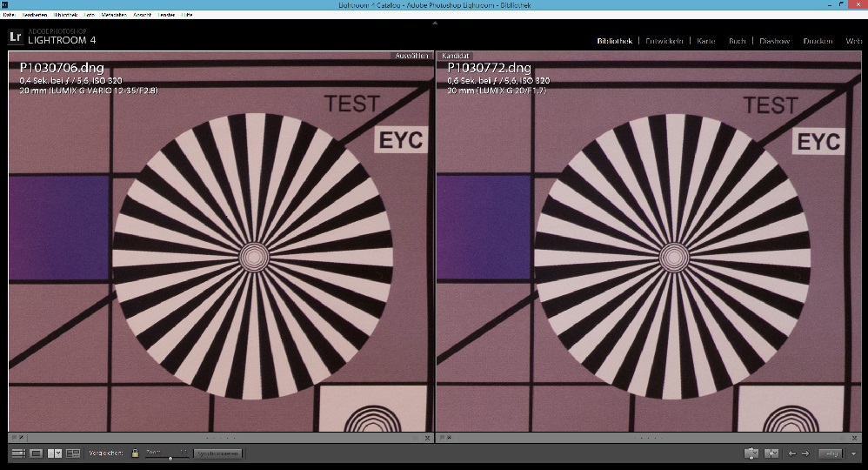Close the candidate pane with X
The height and width of the screenshot is (470, 868).
click(854, 438)
